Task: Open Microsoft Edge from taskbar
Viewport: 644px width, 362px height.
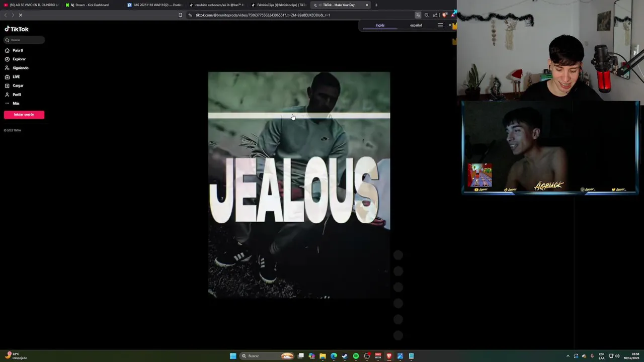Action: point(334,356)
